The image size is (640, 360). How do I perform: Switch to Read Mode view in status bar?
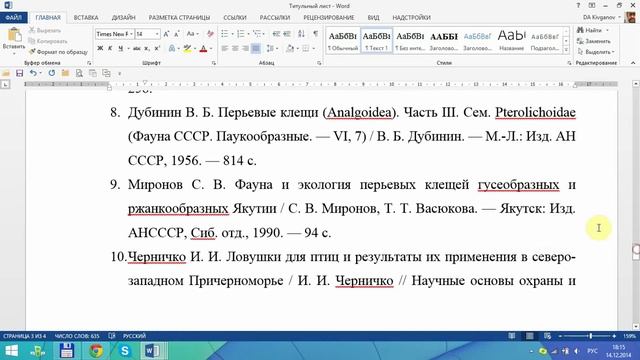[511, 336]
